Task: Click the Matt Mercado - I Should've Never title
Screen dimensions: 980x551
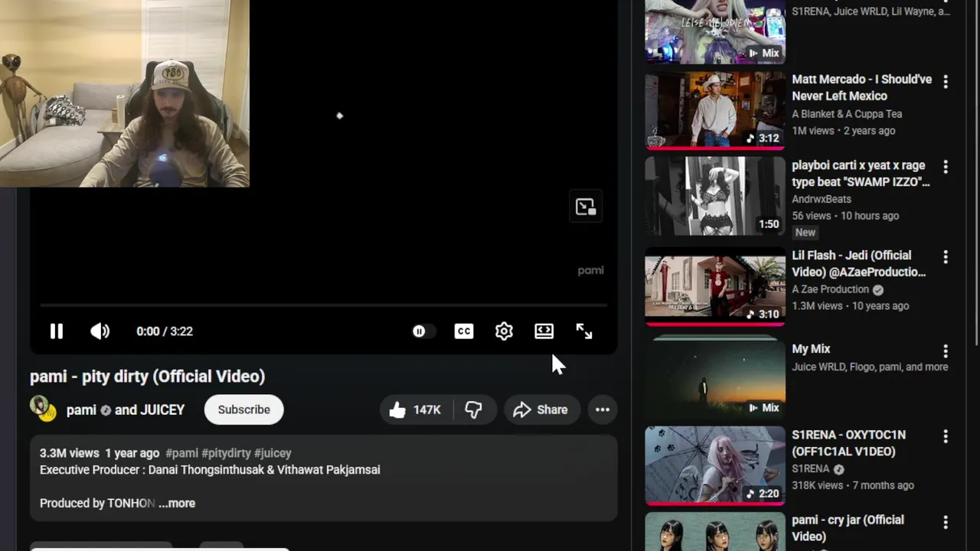Action: [x=862, y=87]
